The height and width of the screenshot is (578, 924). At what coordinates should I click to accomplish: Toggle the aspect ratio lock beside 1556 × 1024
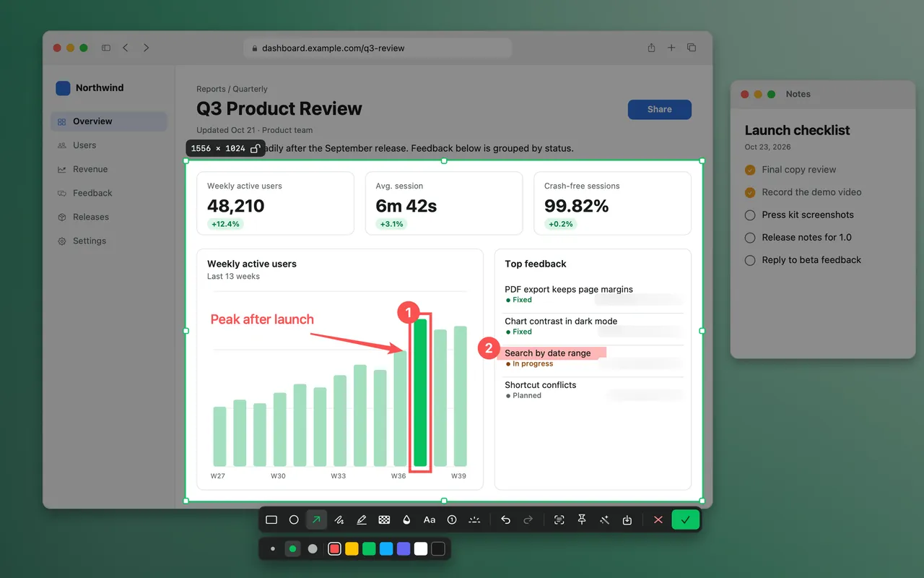255,148
